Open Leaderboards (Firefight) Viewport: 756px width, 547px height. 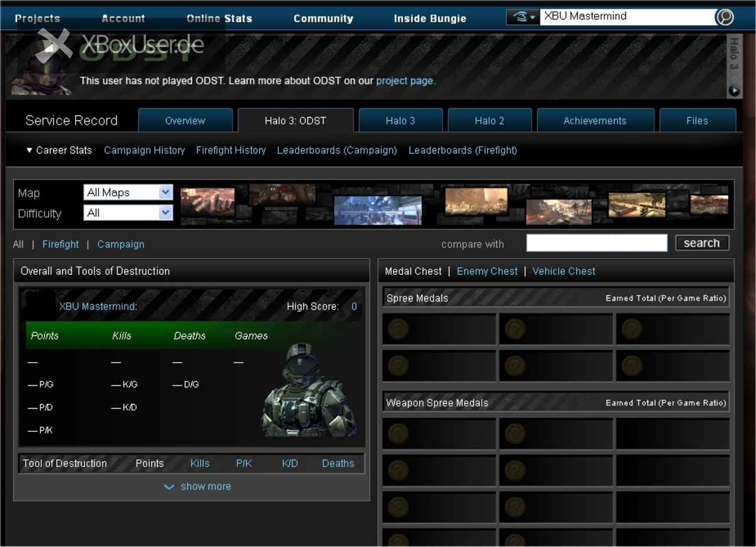462,150
